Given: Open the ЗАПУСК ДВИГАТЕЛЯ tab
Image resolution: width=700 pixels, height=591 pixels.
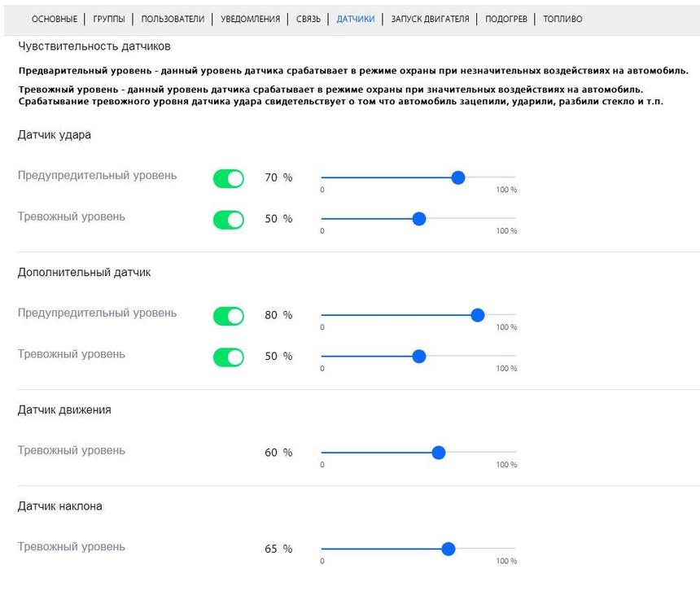Looking at the screenshot, I should tap(430, 19).
